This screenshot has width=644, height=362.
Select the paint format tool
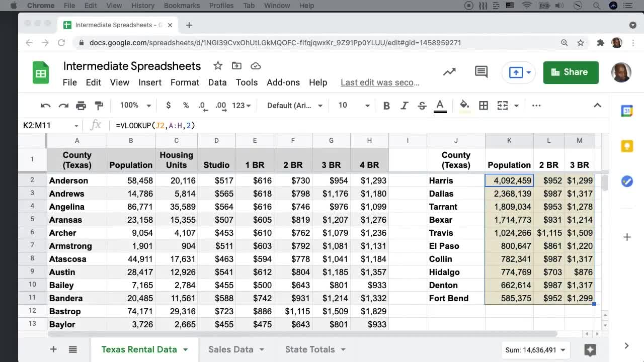99,106
